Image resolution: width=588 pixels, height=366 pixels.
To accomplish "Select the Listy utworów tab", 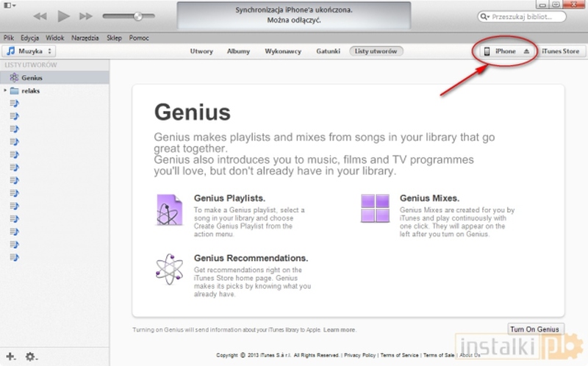I will click(x=376, y=51).
